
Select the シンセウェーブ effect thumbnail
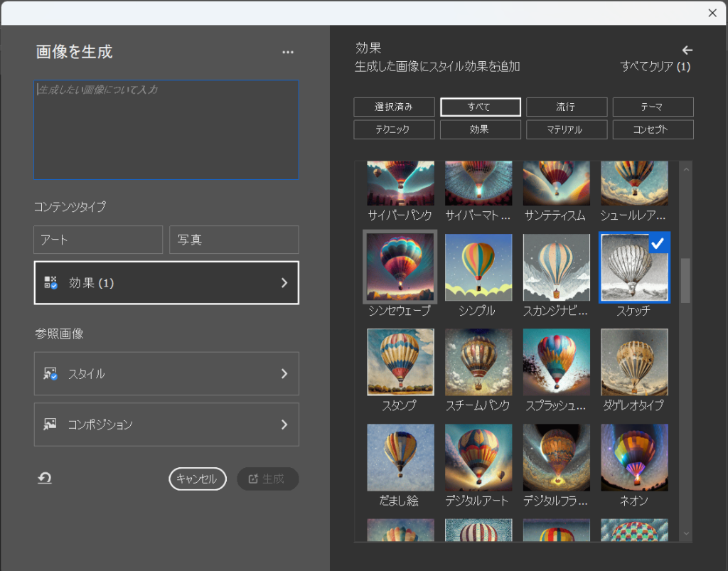400,267
